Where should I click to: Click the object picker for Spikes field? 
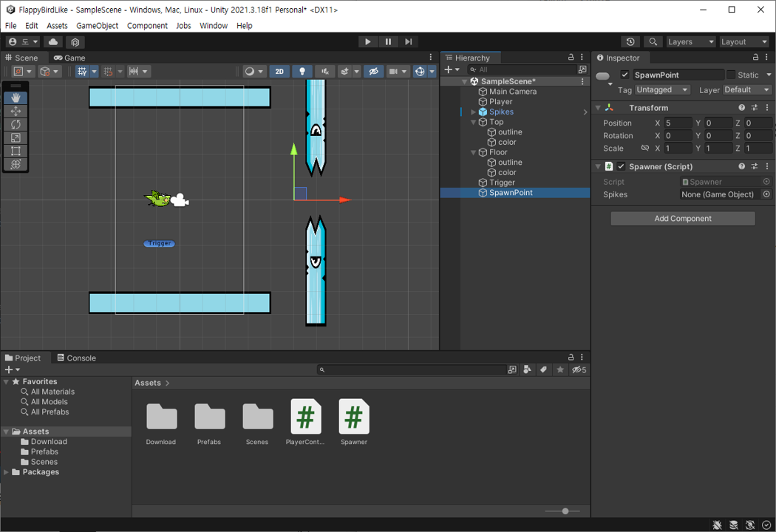[766, 194]
